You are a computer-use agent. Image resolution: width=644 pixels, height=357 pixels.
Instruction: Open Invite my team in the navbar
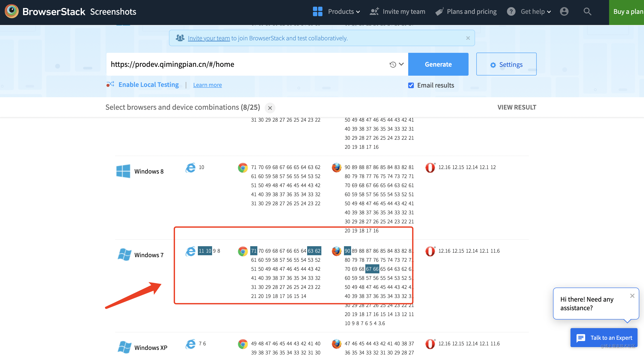click(404, 11)
